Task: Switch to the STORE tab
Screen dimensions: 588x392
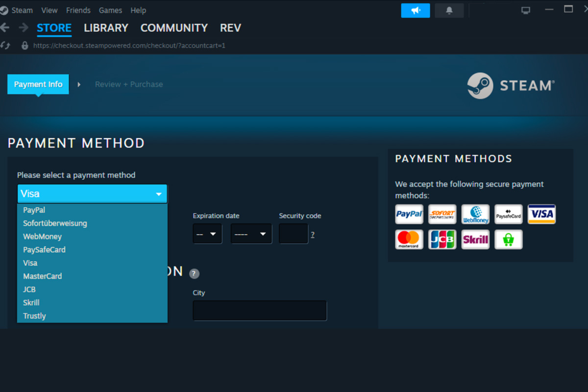Action: [x=54, y=28]
